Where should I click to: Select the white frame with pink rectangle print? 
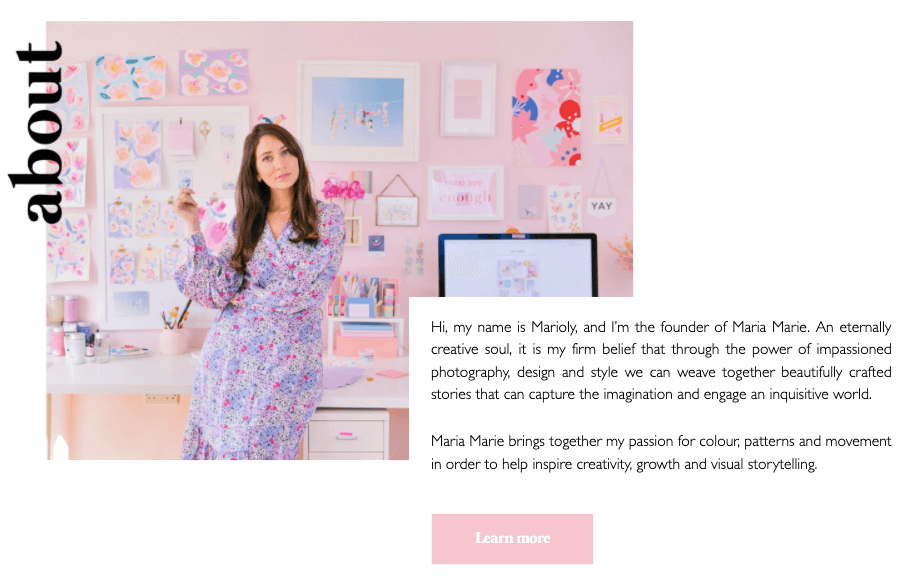click(x=468, y=99)
